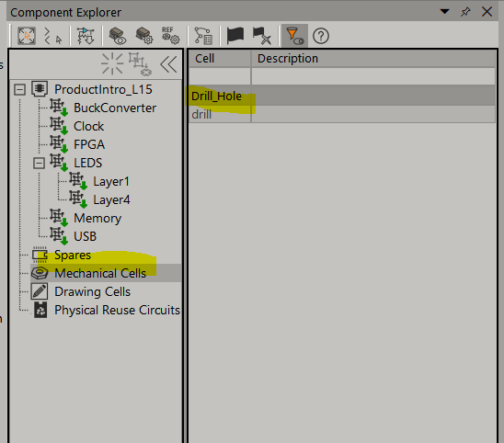This screenshot has width=504, height=443.
Task: Click the hierarchy list view icon
Action: pos(203,36)
